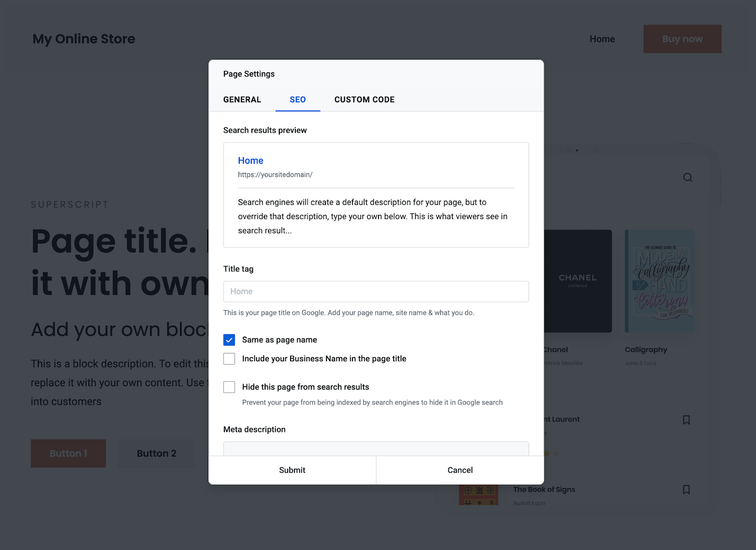Click the https://yoursitedomain/ preview URL
Image resolution: width=756 pixels, height=550 pixels.
point(275,175)
